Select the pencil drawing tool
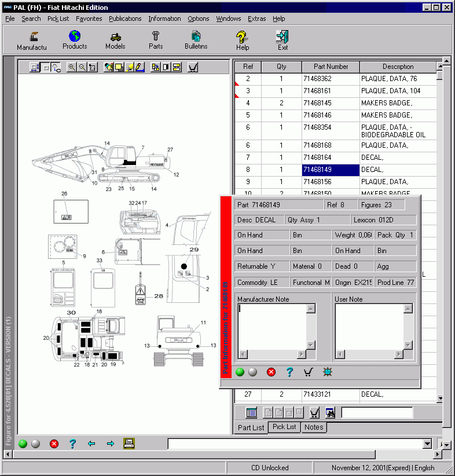Viewport: 455px width, 476px height. tap(140, 67)
